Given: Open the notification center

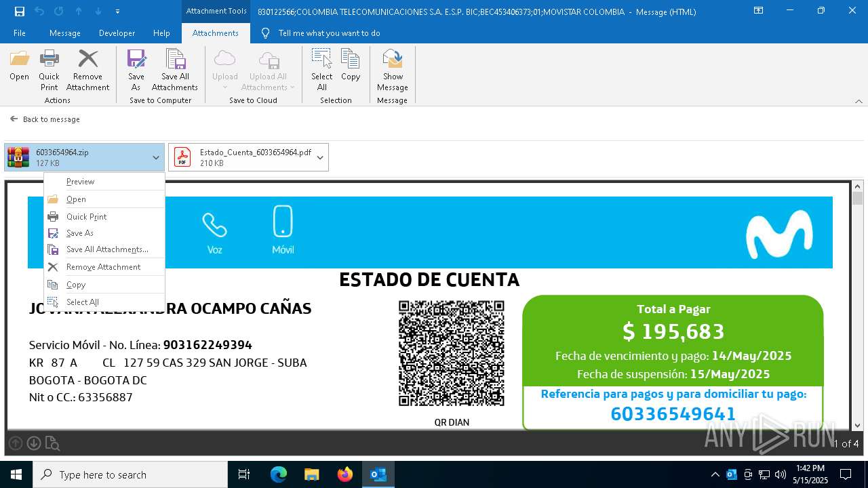Looking at the screenshot, I should point(846,474).
